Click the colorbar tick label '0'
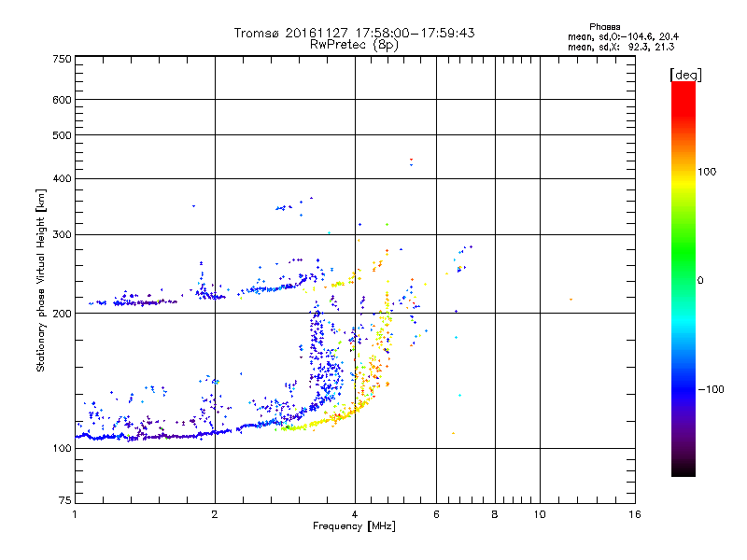Image resolution: width=747 pixels, height=560 pixels. click(700, 281)
